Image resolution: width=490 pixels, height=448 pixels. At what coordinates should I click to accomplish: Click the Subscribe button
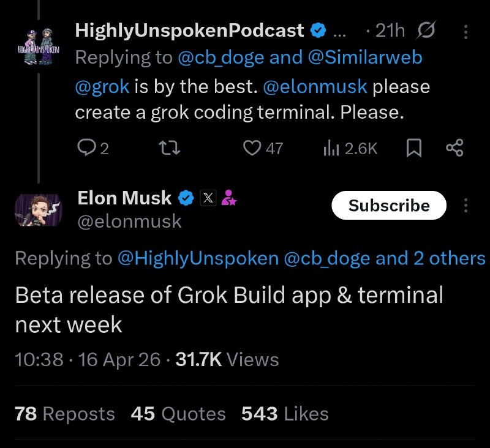389,206
